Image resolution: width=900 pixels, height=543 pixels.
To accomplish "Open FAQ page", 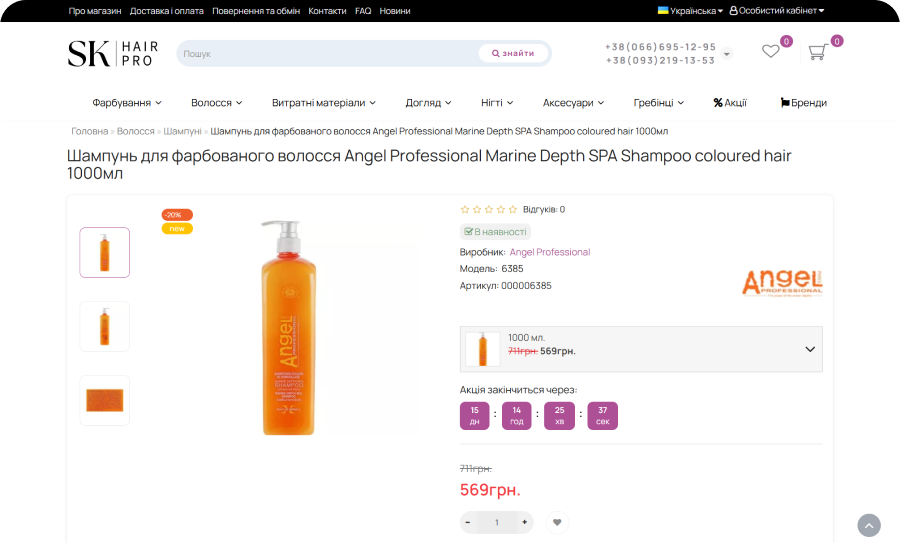I will pos(363,11).
